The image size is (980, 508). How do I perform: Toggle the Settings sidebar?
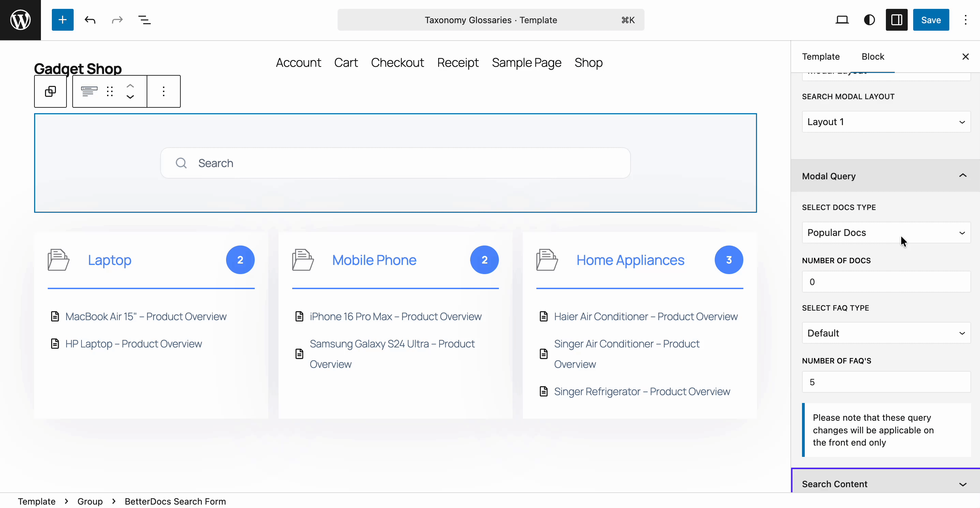point(896,20)
